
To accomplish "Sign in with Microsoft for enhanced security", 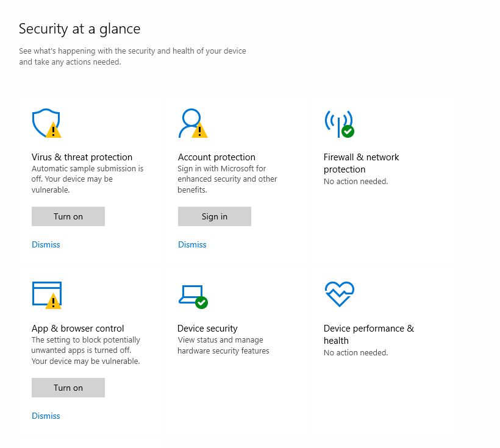I will click(x=214, y=216).
